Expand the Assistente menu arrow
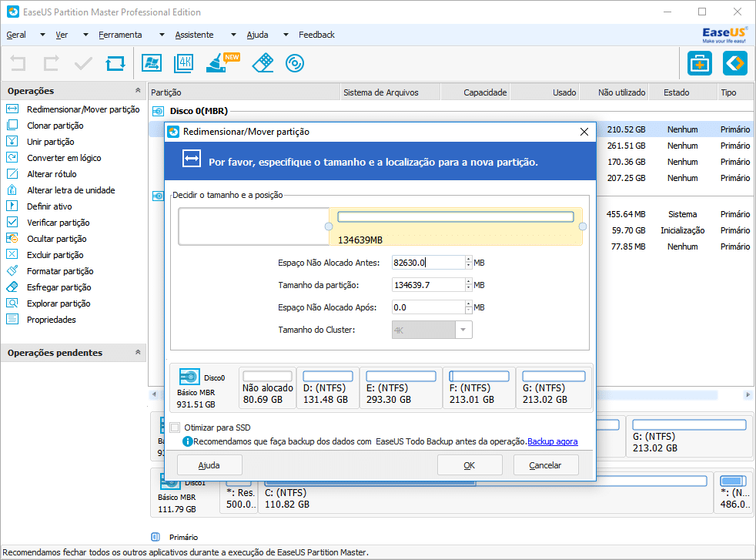Image resolution: width=756 pixels, height=560 pixels. click(x=233, y=35)
